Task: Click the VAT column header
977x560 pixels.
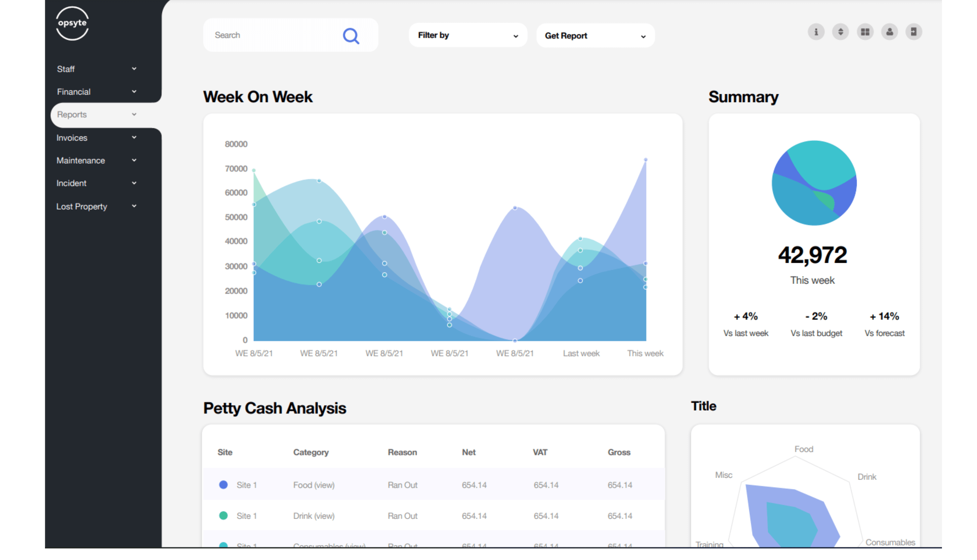Action: 540,452
